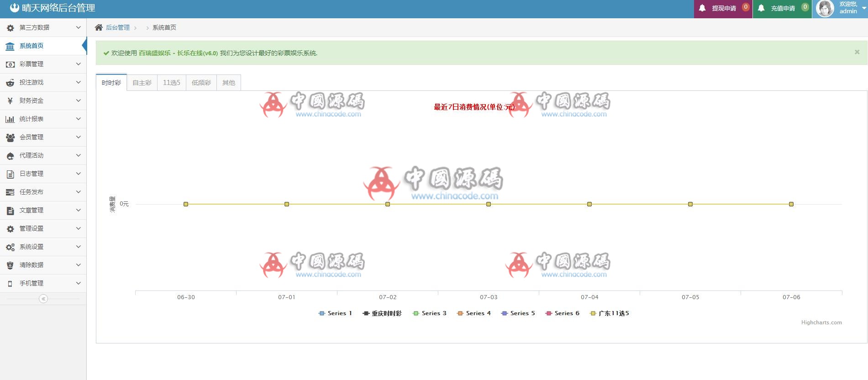Viewport: 868px width, 380px height.
Task: Click the phone icon beside 手机管理
Action: (x=10, y=284)
